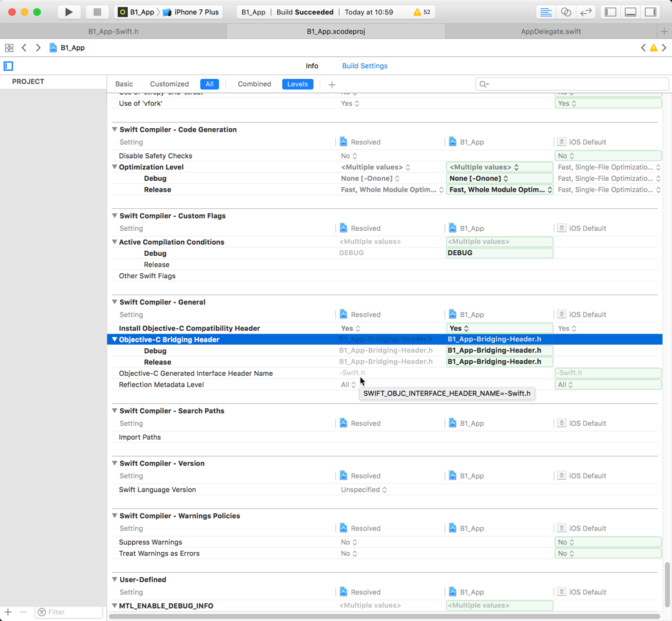
Task: Choose the iPhone 7 Plus destination
Action: pyautogui.click(x=191, y=12)
